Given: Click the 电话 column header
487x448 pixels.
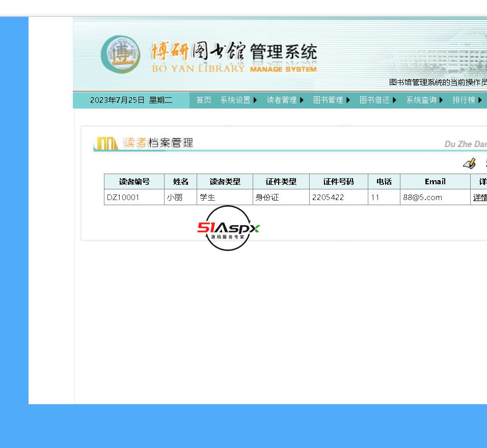Looking at the screenshot, I should (384, 182).
